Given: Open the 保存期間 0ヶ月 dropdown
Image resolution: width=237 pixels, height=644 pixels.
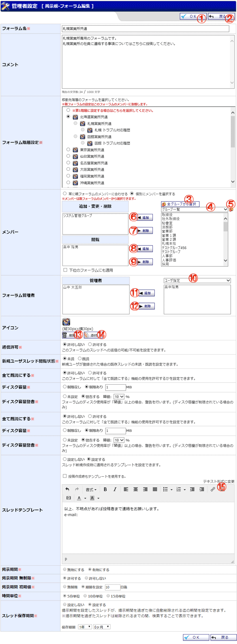Looking at the screenshot, I should click(102, 627).
